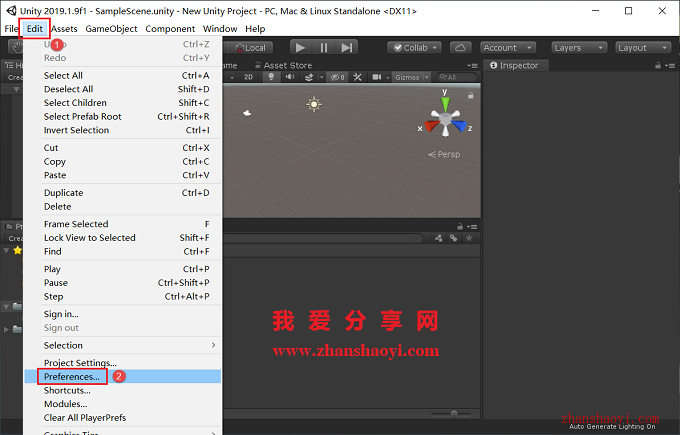Open the scene effects dropdown arrow

coord(321,77)
